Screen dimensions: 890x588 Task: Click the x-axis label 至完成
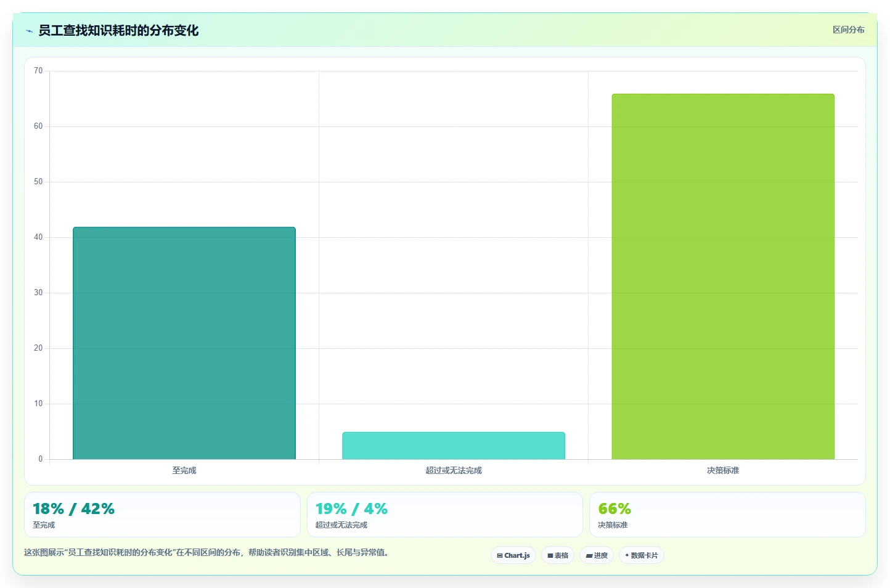click(x=184, y=470)
